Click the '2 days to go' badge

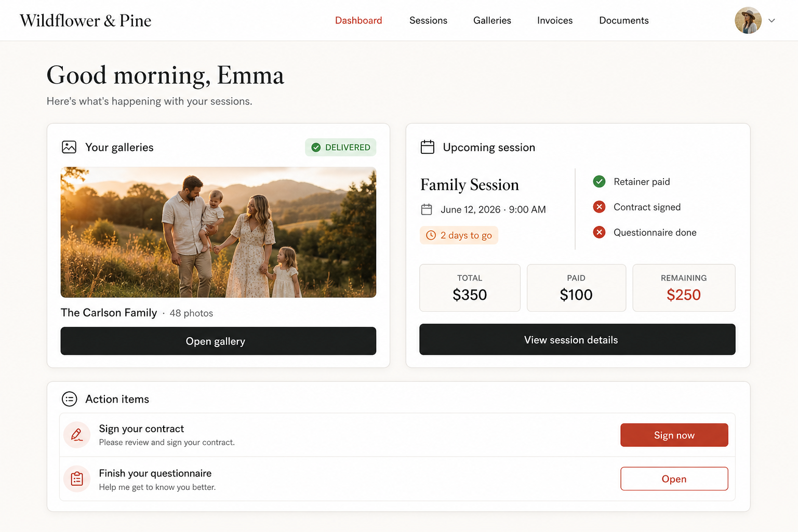(x=459, y=235)
